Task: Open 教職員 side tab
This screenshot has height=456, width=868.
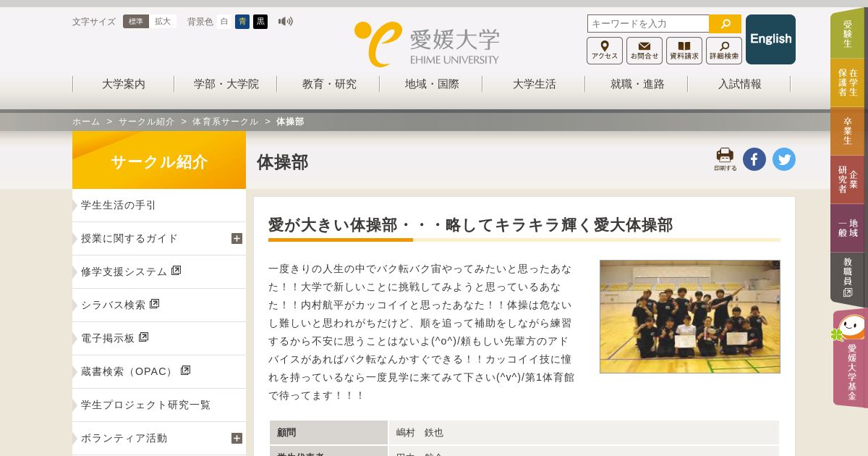Action: (848, 278)
